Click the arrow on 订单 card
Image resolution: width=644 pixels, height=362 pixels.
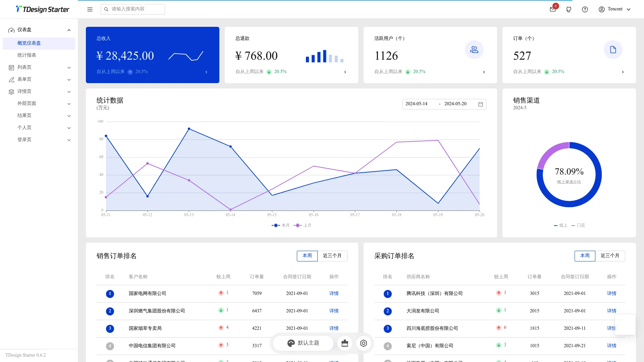(x=623, y=72)
